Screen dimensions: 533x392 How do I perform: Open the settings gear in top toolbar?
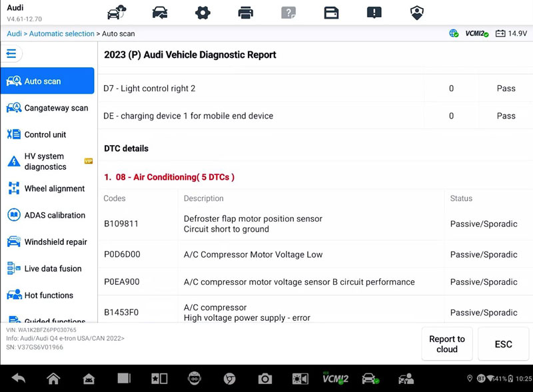[x=203, y=13]
